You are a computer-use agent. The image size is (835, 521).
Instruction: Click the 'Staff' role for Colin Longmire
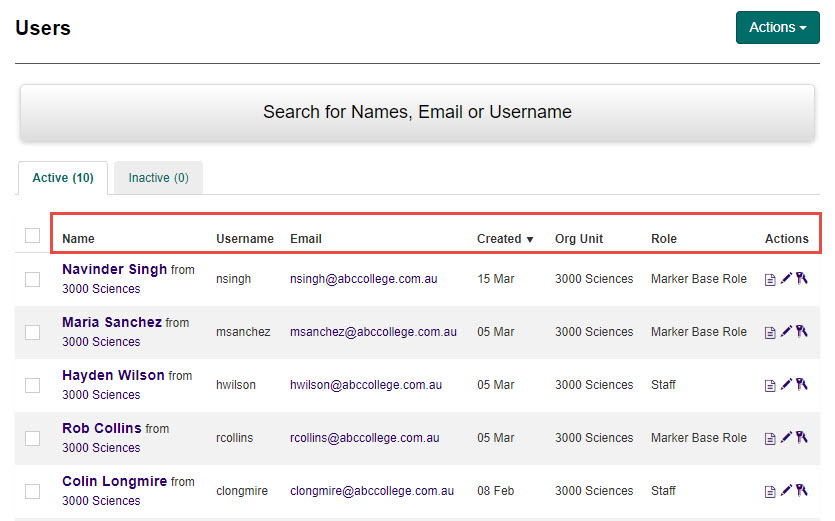point(663,491)
